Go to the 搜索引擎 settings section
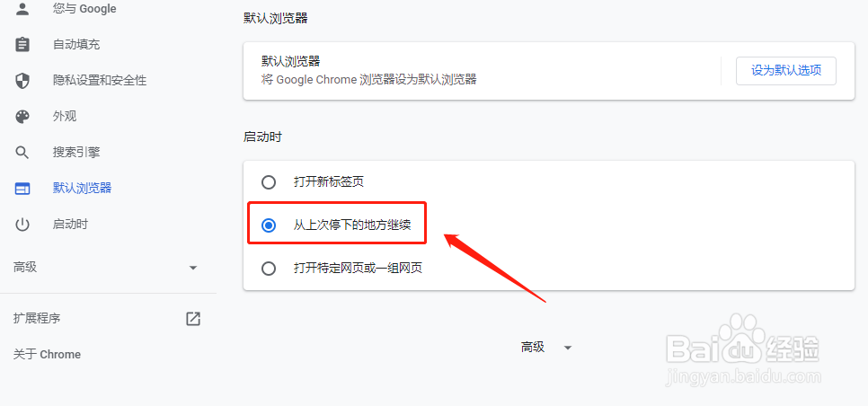Viewport: 868px width, 406px height. 76,153
